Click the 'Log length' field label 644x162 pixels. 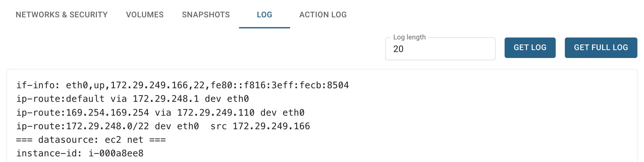[409, 37]
